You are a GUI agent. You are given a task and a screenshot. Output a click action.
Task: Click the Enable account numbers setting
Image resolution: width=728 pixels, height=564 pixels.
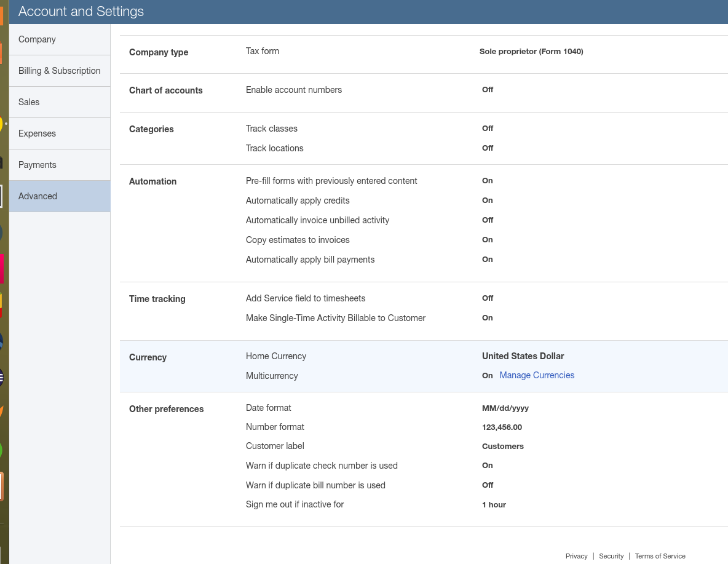coord(294,90)
